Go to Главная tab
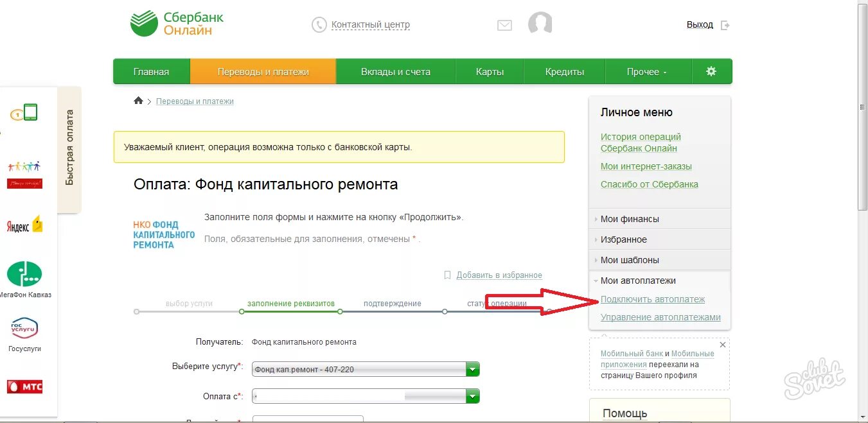 tap(151, 71)
